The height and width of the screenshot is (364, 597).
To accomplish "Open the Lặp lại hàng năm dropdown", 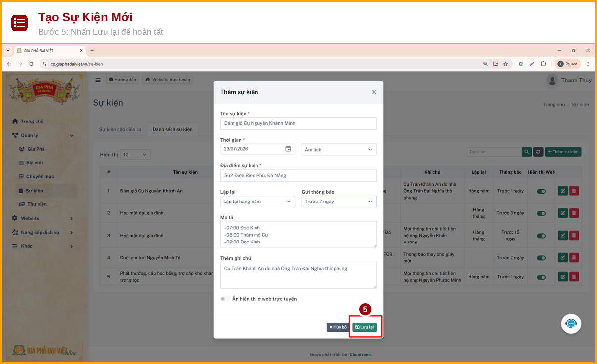I will point(257,202).
